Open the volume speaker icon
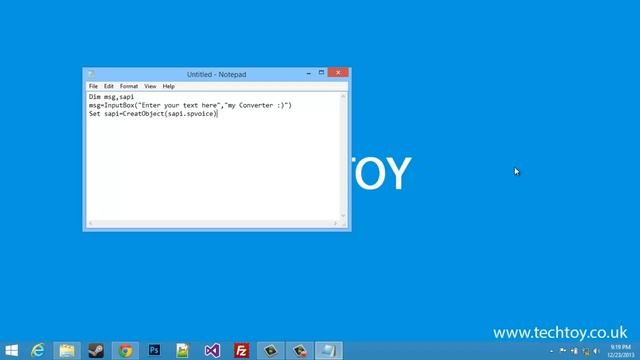 pos(596,351)
